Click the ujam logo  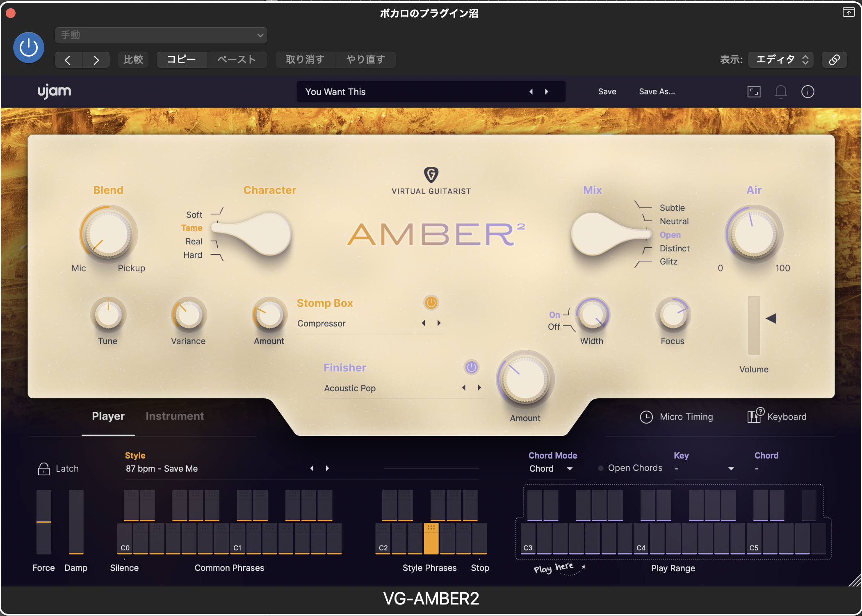pyautogui.click(x=54, y=91)
